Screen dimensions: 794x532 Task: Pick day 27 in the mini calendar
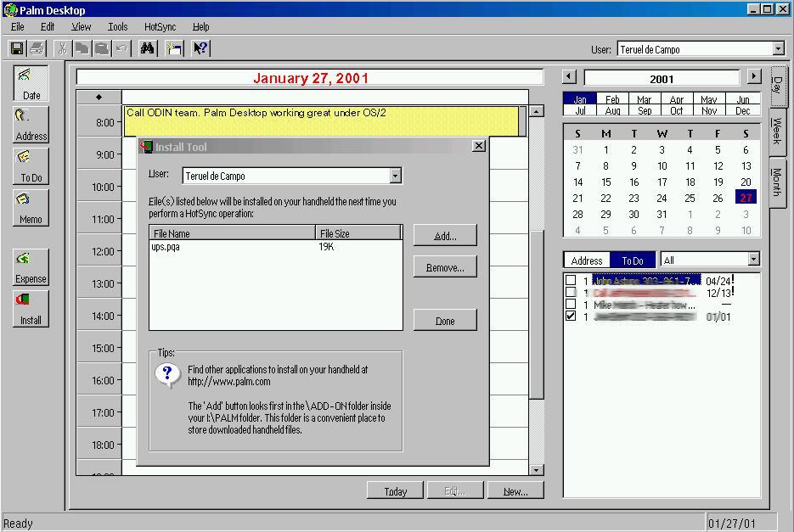pyautogui.click(x=746, y=198)
